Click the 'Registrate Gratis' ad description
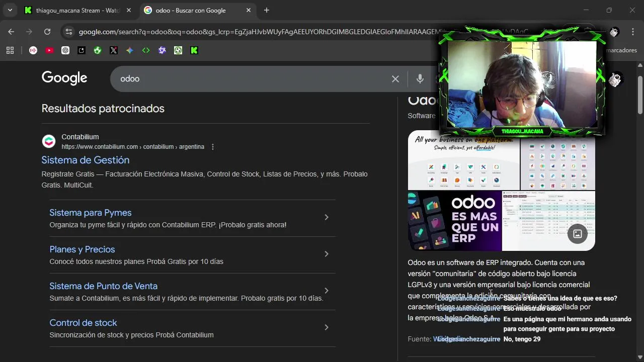The width and height of the screenshot is (644, 362). (x=205, y=179)
